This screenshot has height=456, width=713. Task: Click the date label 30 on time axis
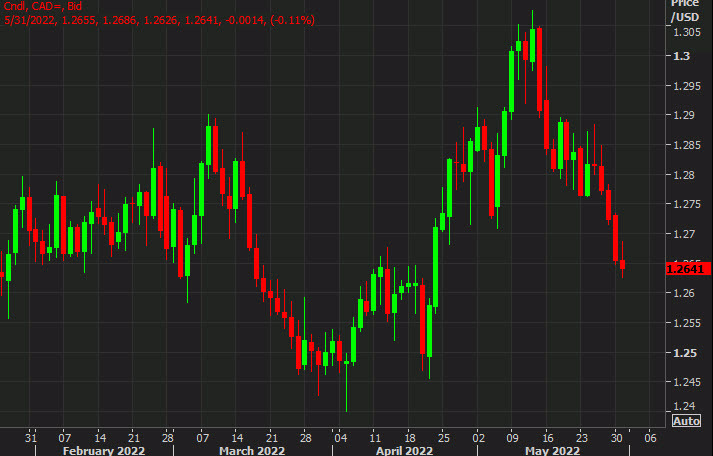point(616,438)
